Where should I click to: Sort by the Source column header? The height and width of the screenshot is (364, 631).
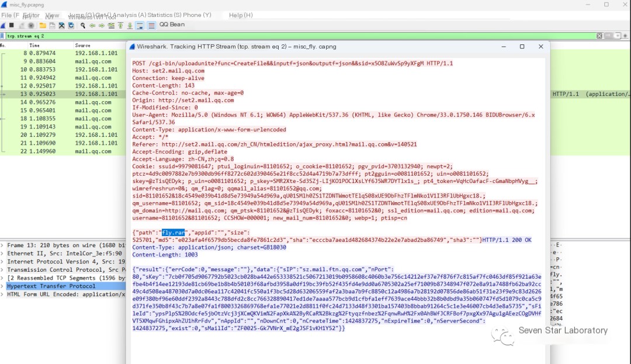pyautogui.click(x=82, y=46)
